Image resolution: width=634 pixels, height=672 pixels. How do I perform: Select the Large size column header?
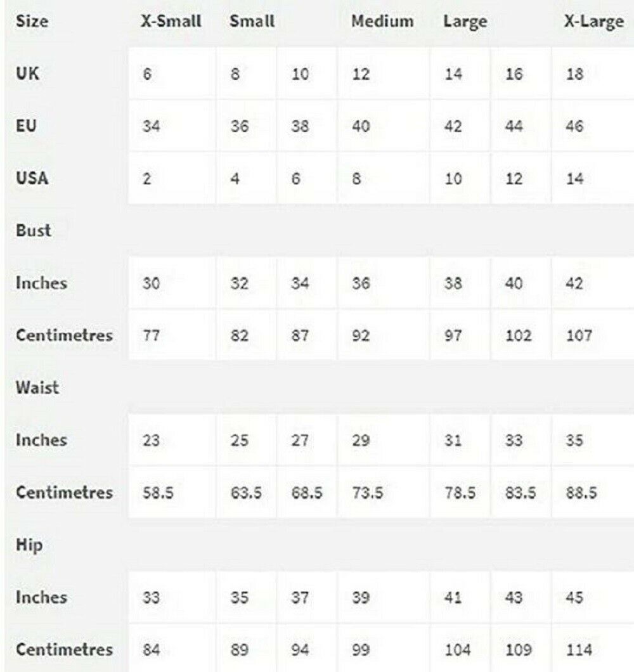465,21
